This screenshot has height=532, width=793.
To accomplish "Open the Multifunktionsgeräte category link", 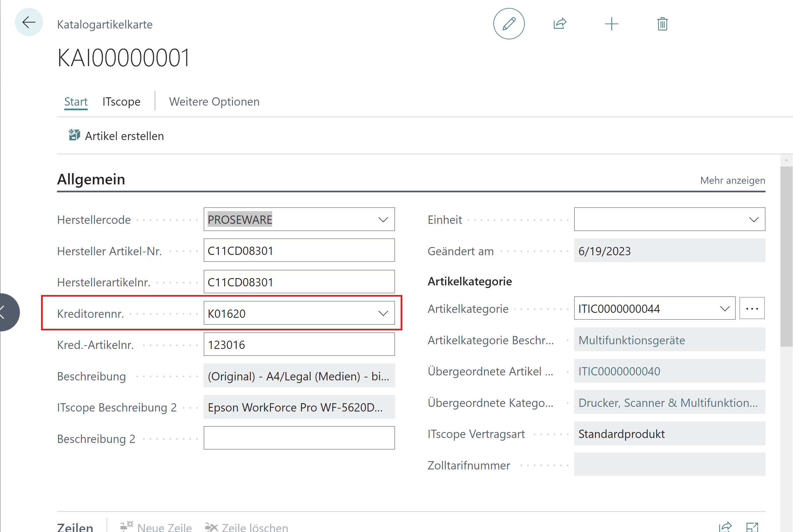I will point(631,340).
